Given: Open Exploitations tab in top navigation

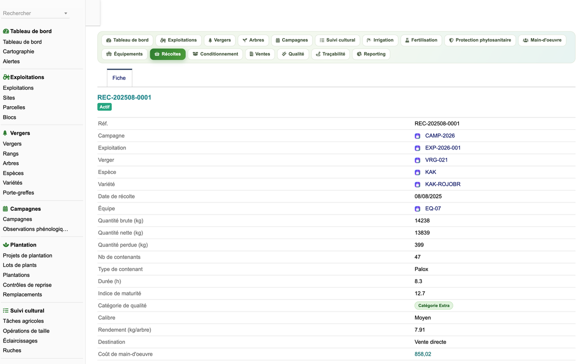Looking at the screenshot, I should [x=178, y=40].
